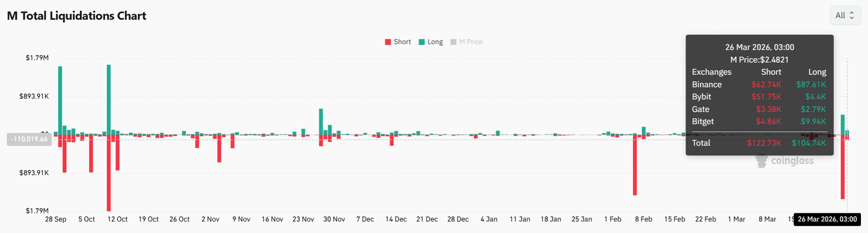The image size is (868, 233).
Task: Hide the Long series via its legend label
Action: [x=435, y=42]
